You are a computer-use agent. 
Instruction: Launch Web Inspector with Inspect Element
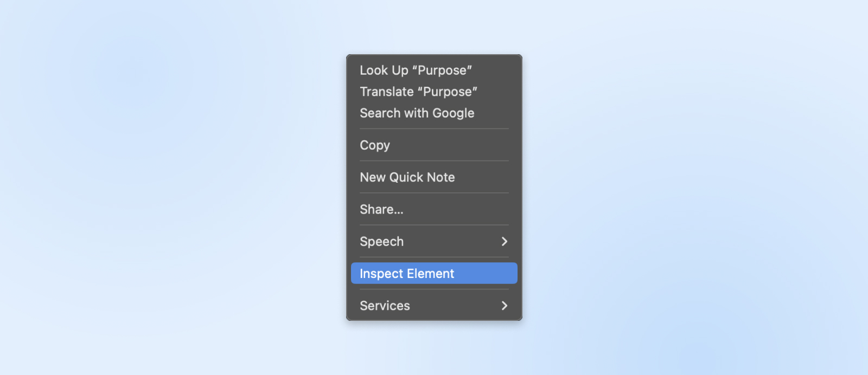(407, 274)
